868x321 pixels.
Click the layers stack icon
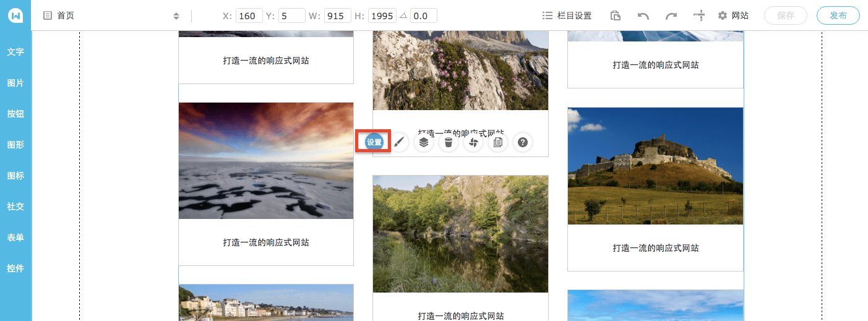tap(424, 143)
